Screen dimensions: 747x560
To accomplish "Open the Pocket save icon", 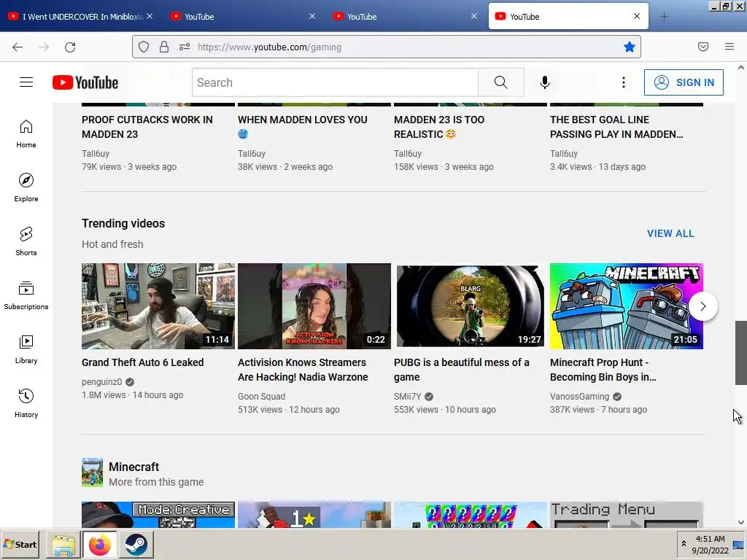I will (703, 47).
